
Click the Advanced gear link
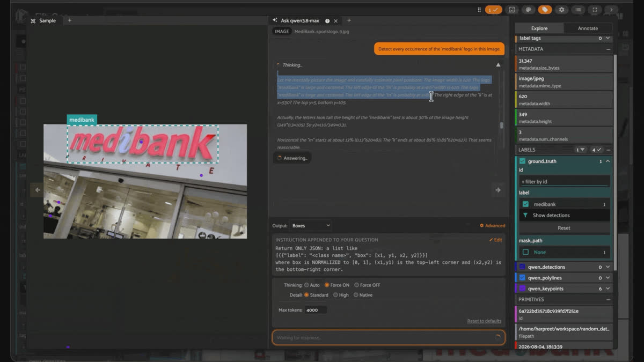492,226
